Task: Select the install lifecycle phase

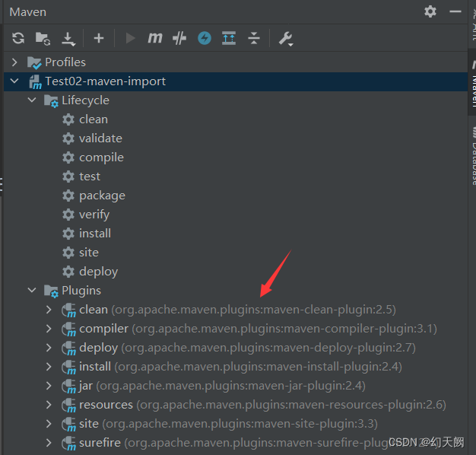Action: (95, 234)
